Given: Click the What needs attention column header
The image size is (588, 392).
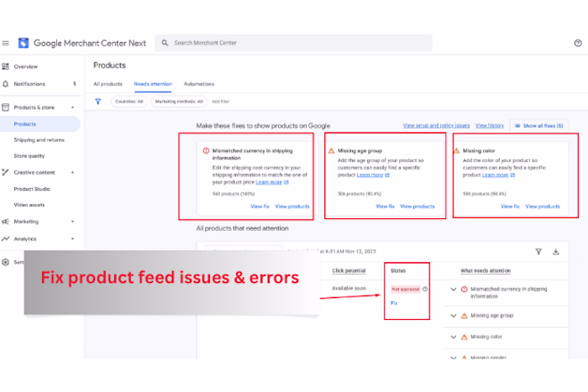Looking at the screenshot, I should pos(486,270).
